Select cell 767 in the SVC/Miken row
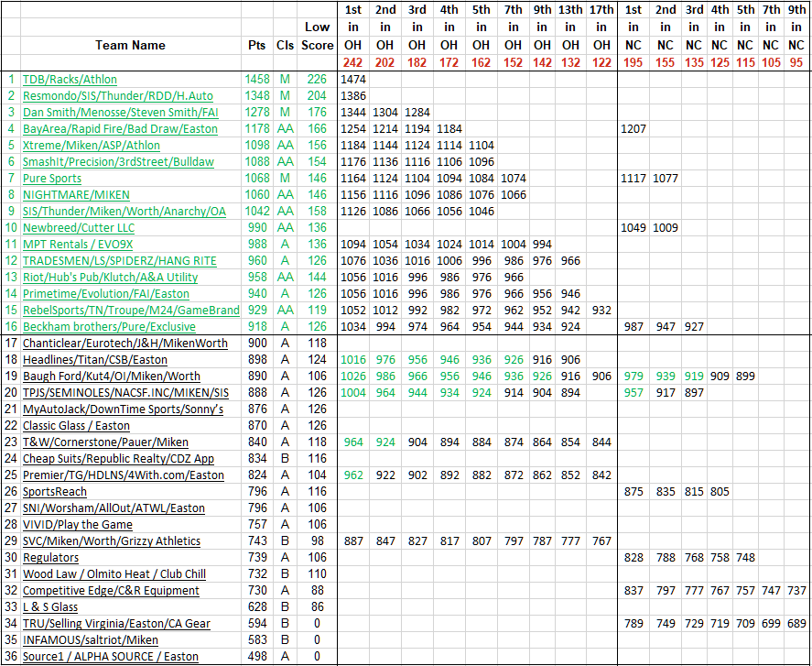Image resolution: width=812 pixels, height=666 pixels. tap(601, 541)
